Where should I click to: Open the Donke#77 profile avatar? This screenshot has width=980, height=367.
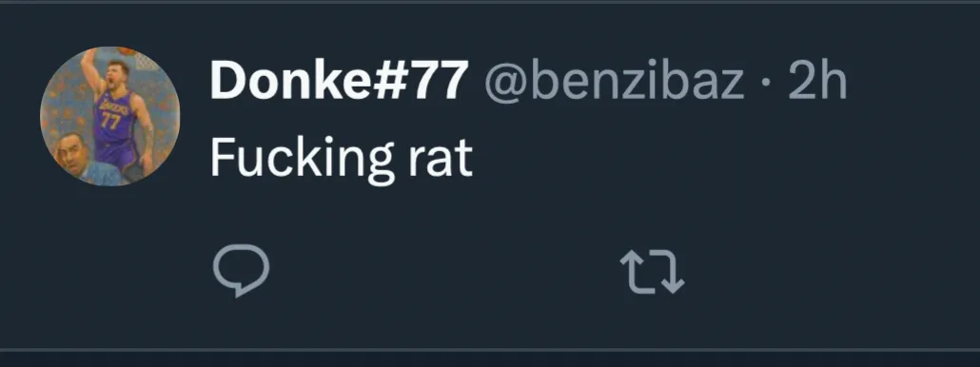(110, 117)
